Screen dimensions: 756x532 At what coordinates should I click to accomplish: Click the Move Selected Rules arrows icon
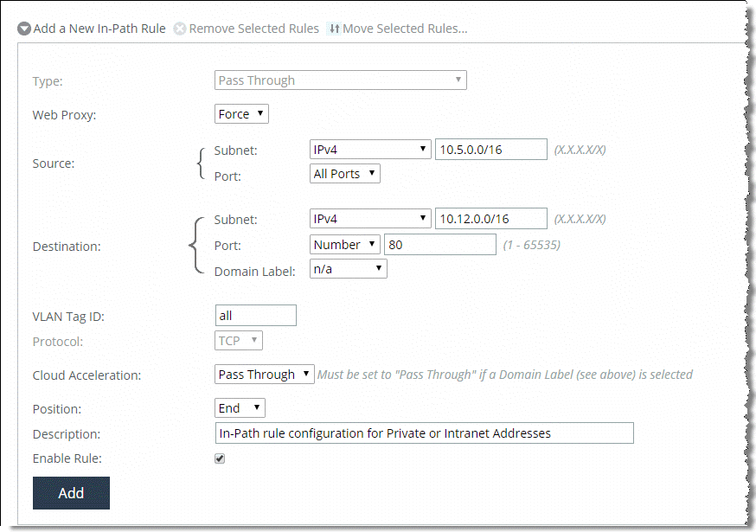click(334, 29)
